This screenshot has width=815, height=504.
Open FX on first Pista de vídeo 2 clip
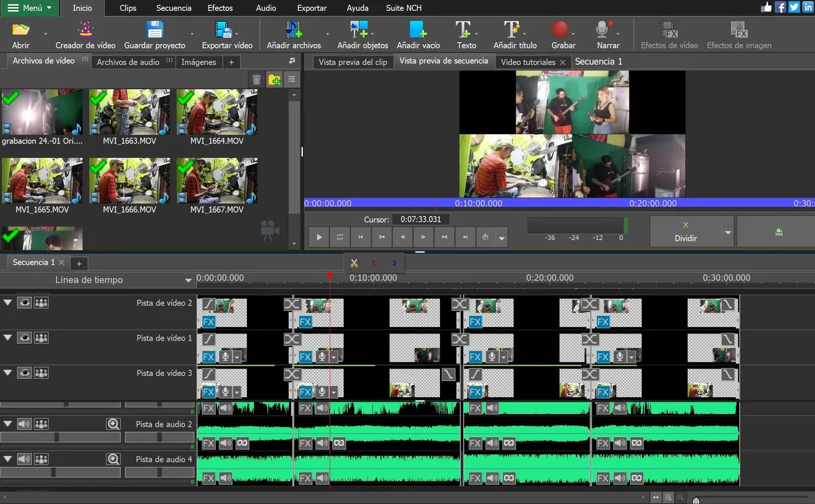pyautogui.click(x=209, y=322)
